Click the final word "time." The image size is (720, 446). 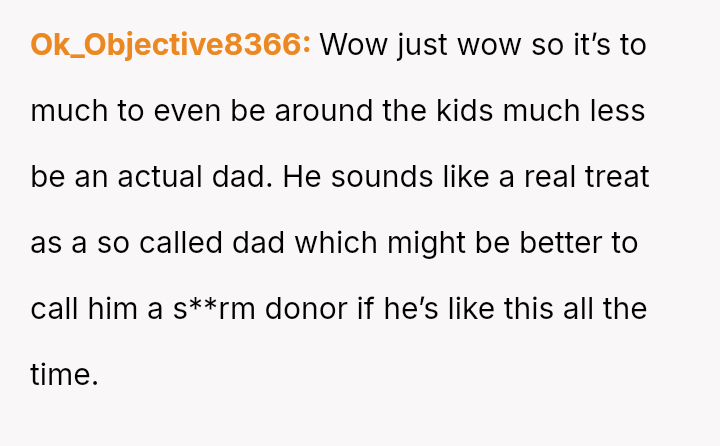pos(64,375)
